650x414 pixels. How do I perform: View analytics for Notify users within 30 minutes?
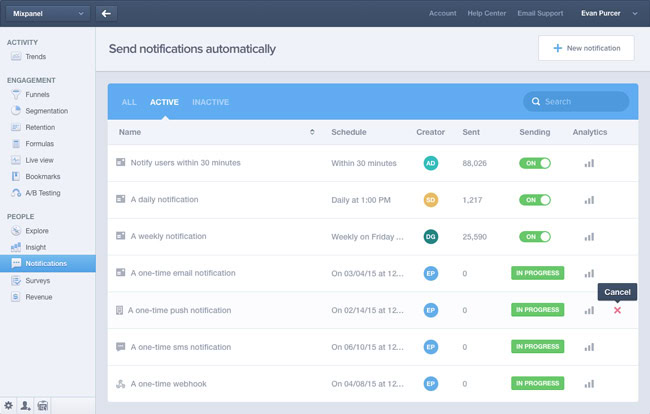[x=589, y=163]
